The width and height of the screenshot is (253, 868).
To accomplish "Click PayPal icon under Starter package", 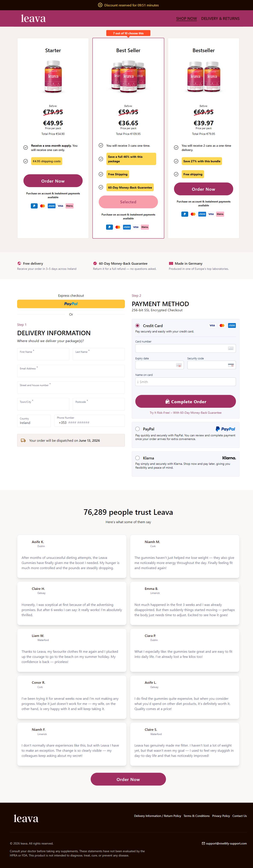I will tap(34, 206).
